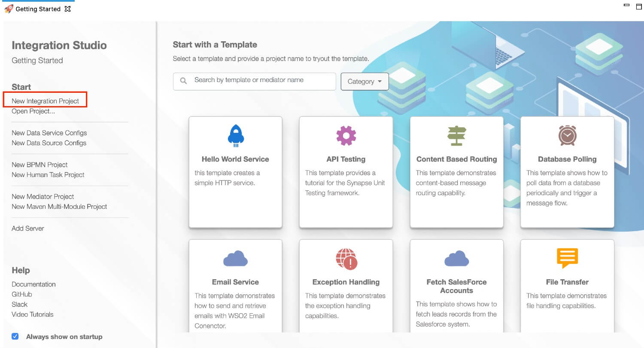Screen dimensions: 644x348
Task: Click the search magnifier icon
Action: point(183,81)
